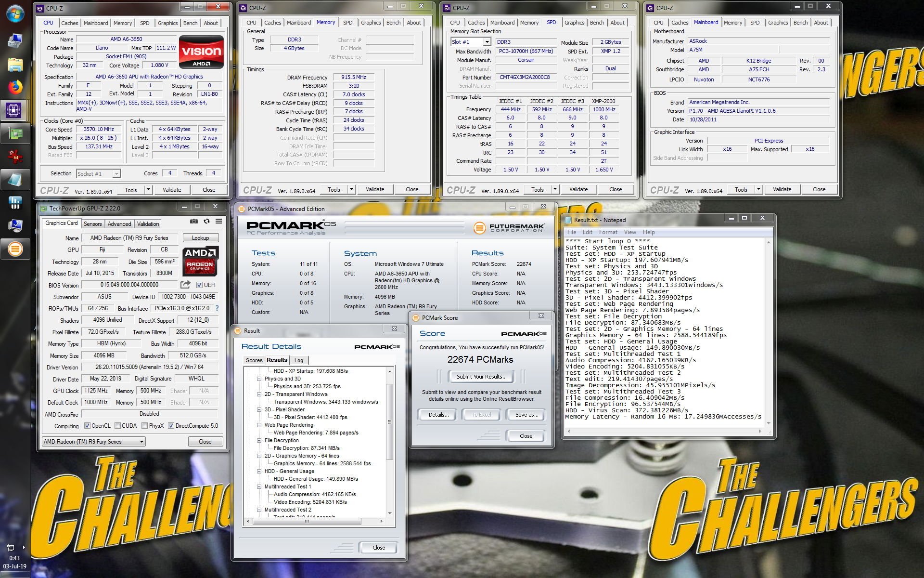924x578 pixels.
Task: Open the Format menu in Notepad
Action: [x=608, y=232]
